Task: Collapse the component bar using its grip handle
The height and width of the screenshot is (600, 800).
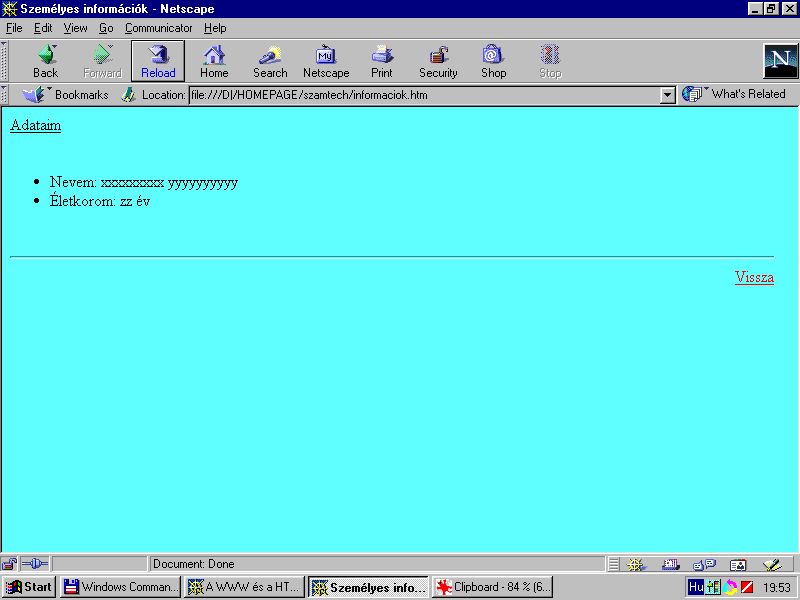Action: pos(614,564)
